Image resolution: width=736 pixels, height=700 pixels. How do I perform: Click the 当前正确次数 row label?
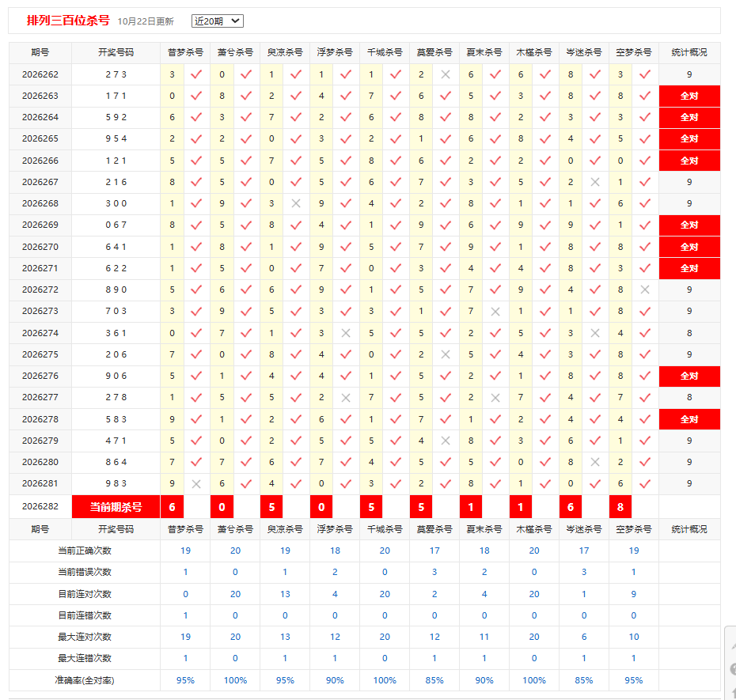point(85,551)
